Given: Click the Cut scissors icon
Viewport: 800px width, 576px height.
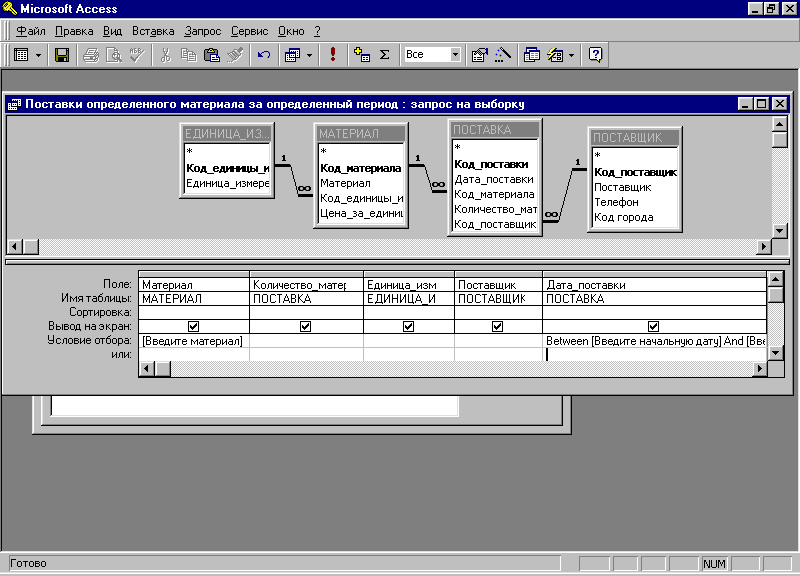Looking at the screenshot, I should 165,55.
